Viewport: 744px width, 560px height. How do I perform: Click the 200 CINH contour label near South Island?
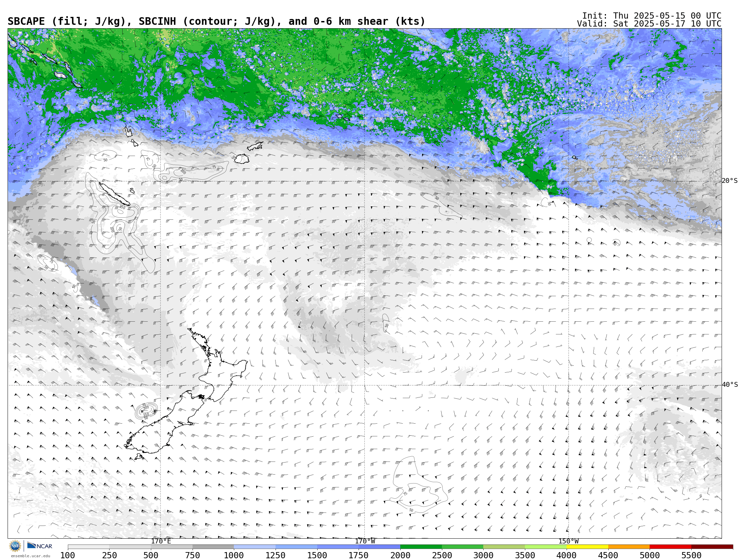pos(146,408)
